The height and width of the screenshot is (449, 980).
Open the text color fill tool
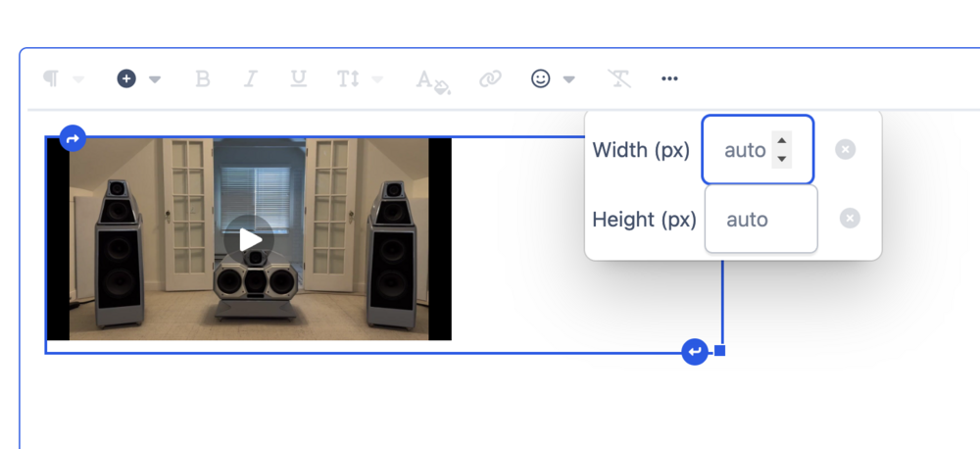[x=434, y=81]
